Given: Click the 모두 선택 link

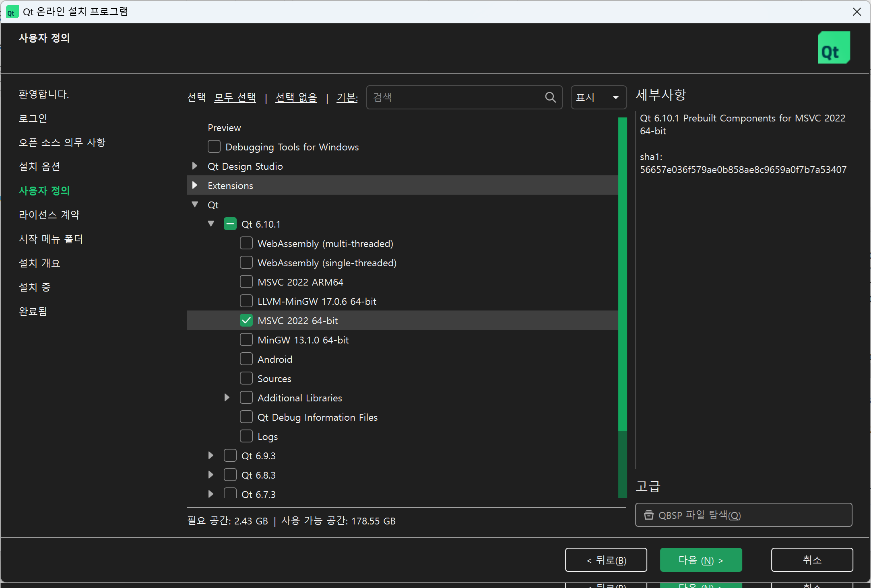Looking at the screenshot, I should [x=235, y=97].
